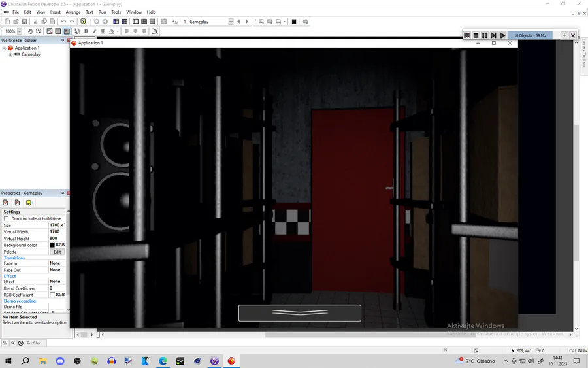588x368 pixels.
Task: Open Microsoft Edge from taskbar
Action: (163, 361)
